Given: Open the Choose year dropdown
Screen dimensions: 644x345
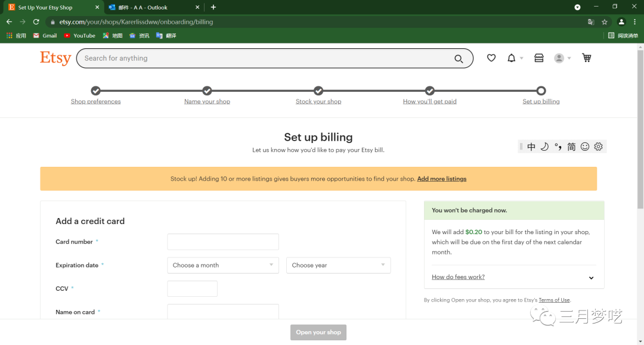Looking at the screenshot, I should click(338, 265).
